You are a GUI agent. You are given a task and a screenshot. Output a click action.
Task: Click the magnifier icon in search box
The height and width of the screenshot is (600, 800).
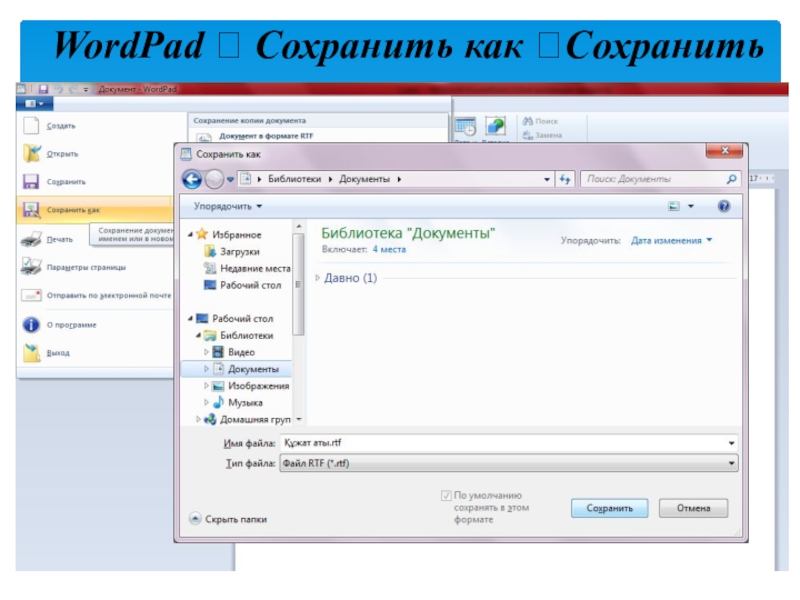pos(732,179)
